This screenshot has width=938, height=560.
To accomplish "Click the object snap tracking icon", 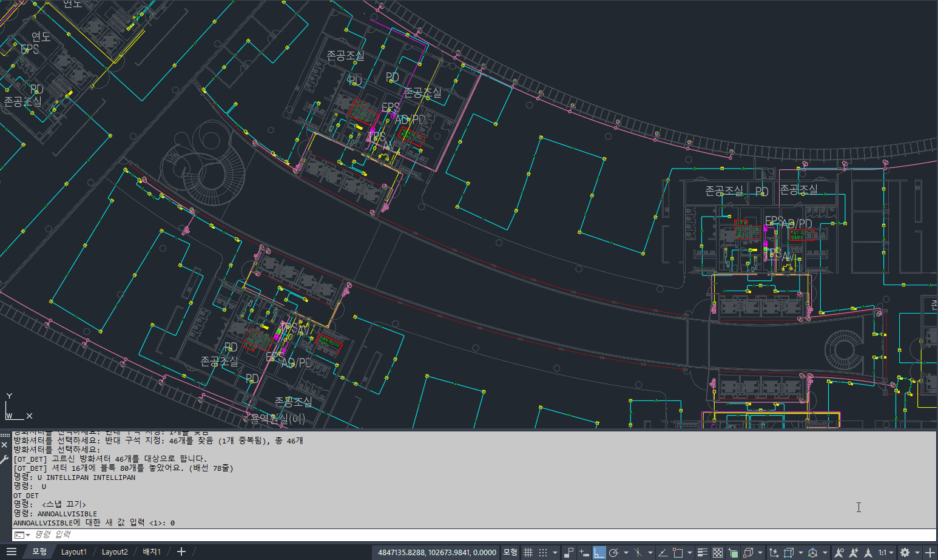I will click(662, 553).
